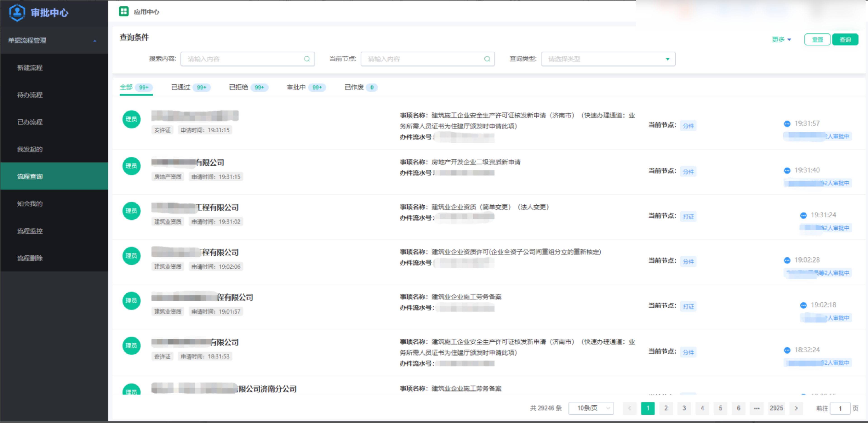Click avatar icon of first record row
Viewport: 868px width, 423px height.
pyautogui.click(x=131, y=119)
